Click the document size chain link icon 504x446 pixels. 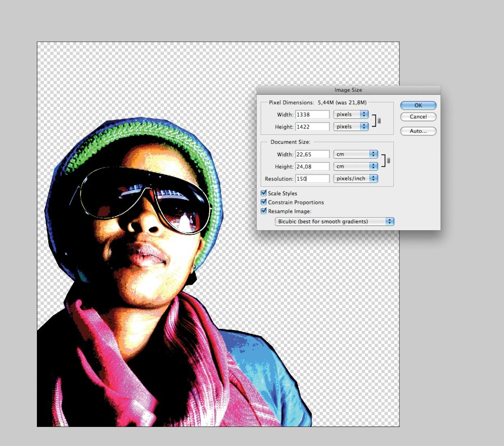tap(388, 161)
